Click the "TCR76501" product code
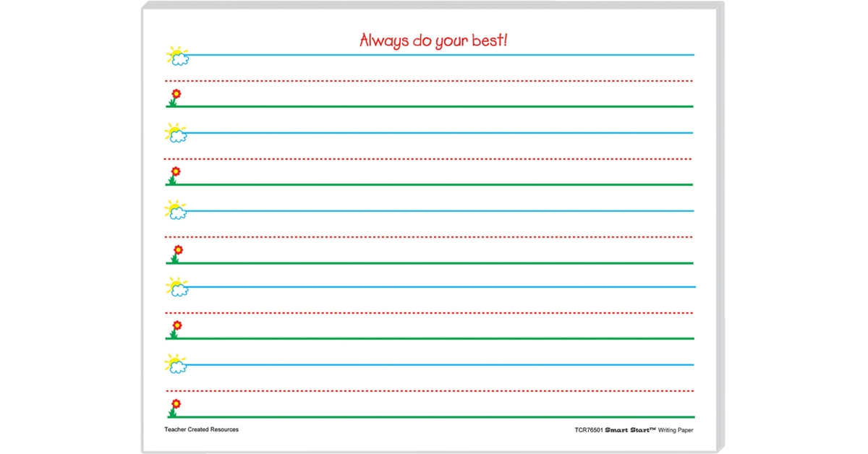The image size is (868, 454). 589,430
